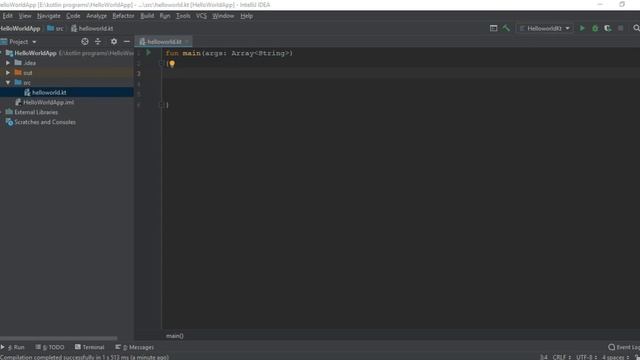Open Project panel settings gear
The image size is (640, 360).
114,42
